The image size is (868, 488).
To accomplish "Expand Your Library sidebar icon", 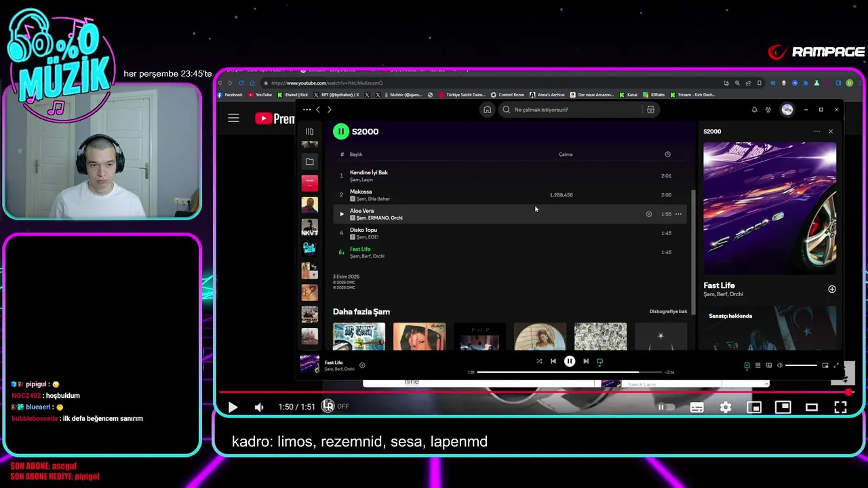I will click(309, 131).
